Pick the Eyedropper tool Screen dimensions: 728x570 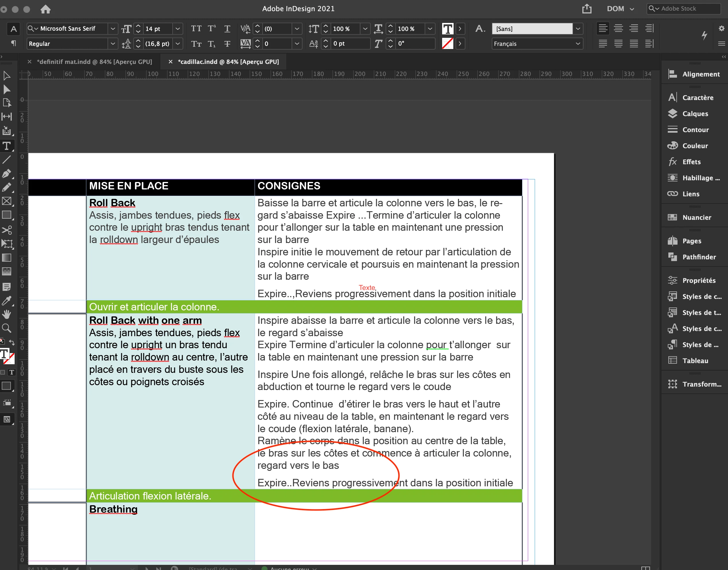(x=6, y=300)
